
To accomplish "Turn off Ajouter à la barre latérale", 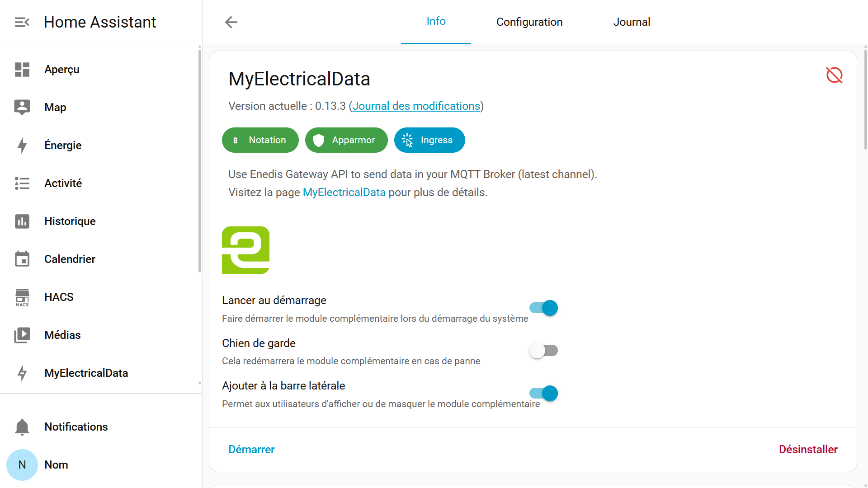I will (543, 394).
